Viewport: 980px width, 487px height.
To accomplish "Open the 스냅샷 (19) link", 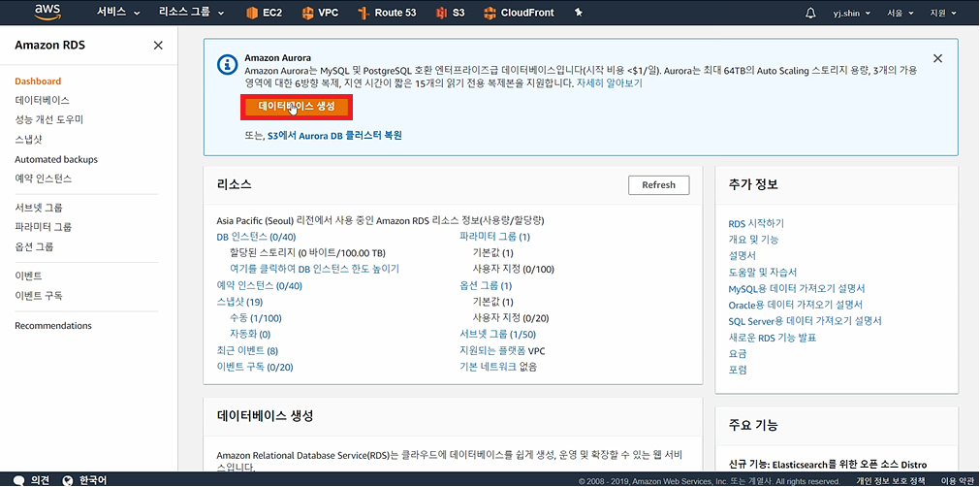I will [239, 302].
